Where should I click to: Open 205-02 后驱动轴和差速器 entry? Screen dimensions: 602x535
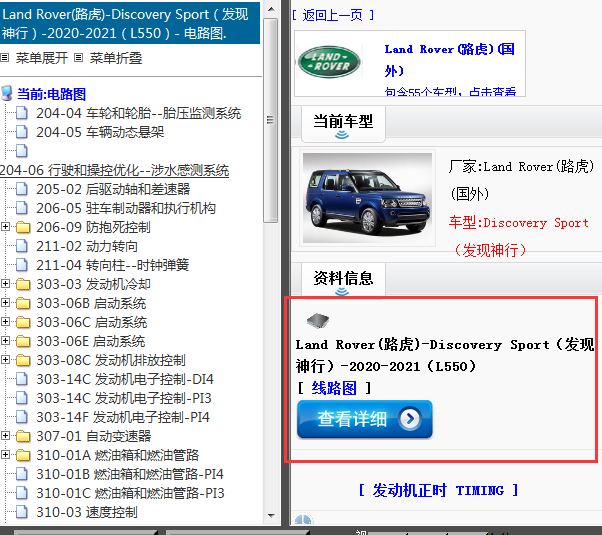point(113,189)
